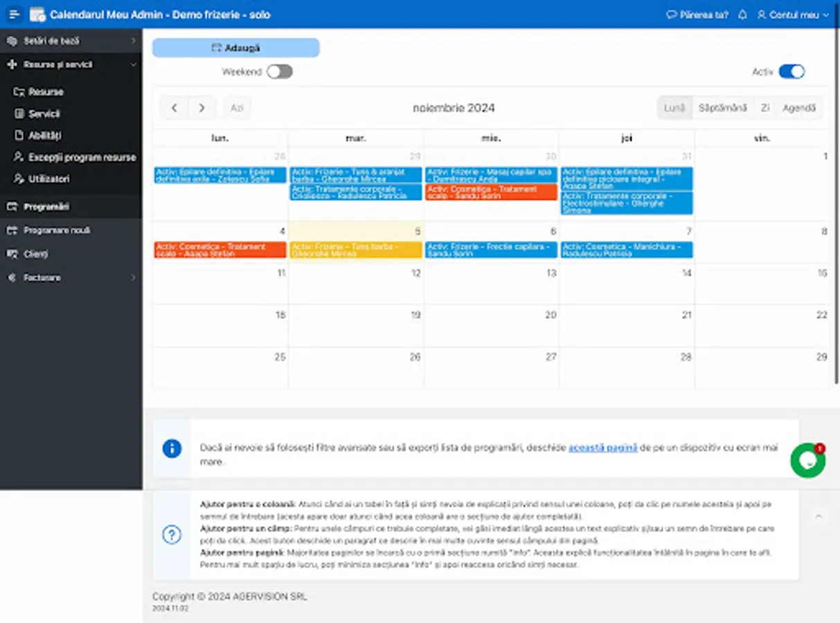Screen dimensions: 840x623
Task: Open the Tuns barba event on November 5
Action: 357,250
